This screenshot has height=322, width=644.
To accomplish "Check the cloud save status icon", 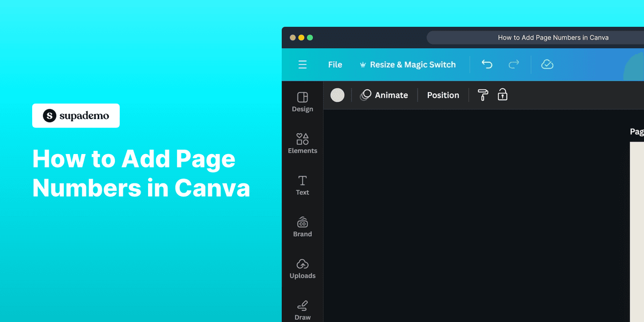I will (547, 64).
